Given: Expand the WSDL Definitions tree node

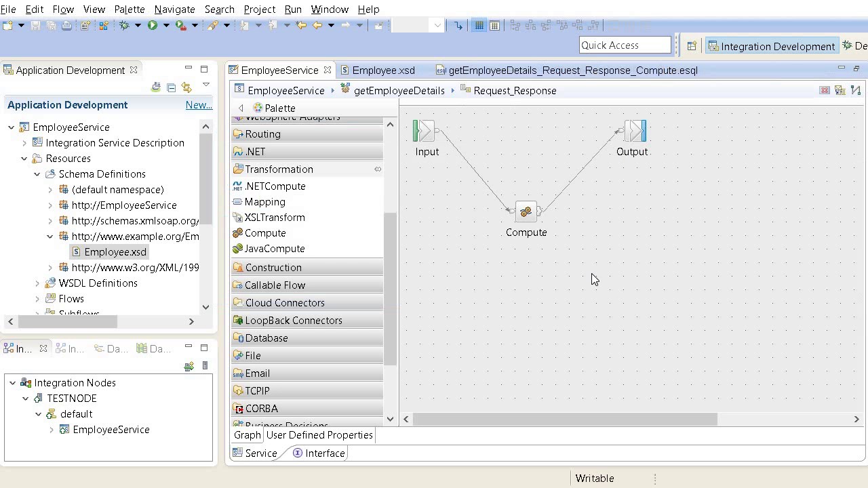Looking at the screenshot, I should point(37,283).
